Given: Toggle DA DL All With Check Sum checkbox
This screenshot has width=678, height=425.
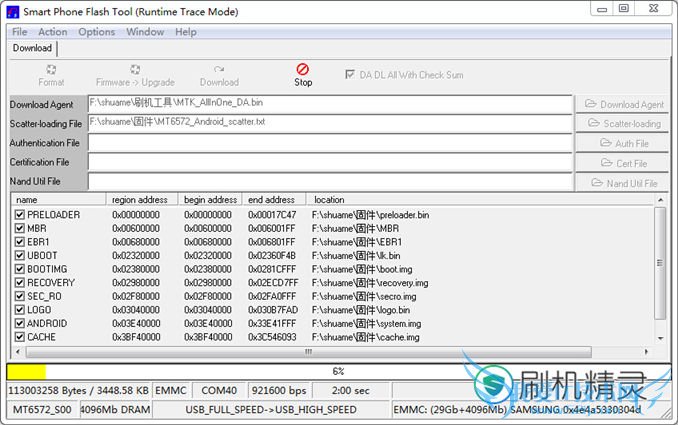Looking at the screenshot, I should 350,74.
